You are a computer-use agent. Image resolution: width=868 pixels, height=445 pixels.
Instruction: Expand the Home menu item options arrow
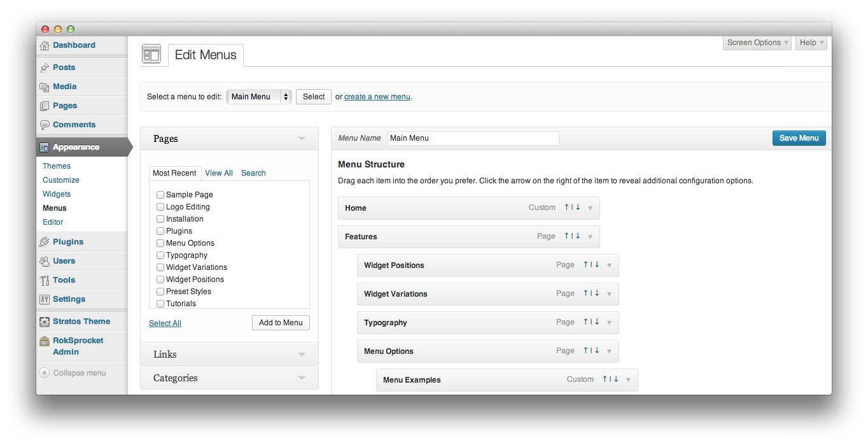(x=590, y=208)
